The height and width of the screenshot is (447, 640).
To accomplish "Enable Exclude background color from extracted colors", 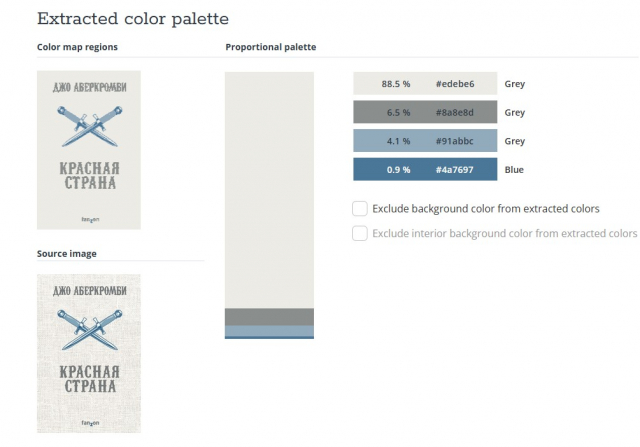I will click(x=360, y=209).
